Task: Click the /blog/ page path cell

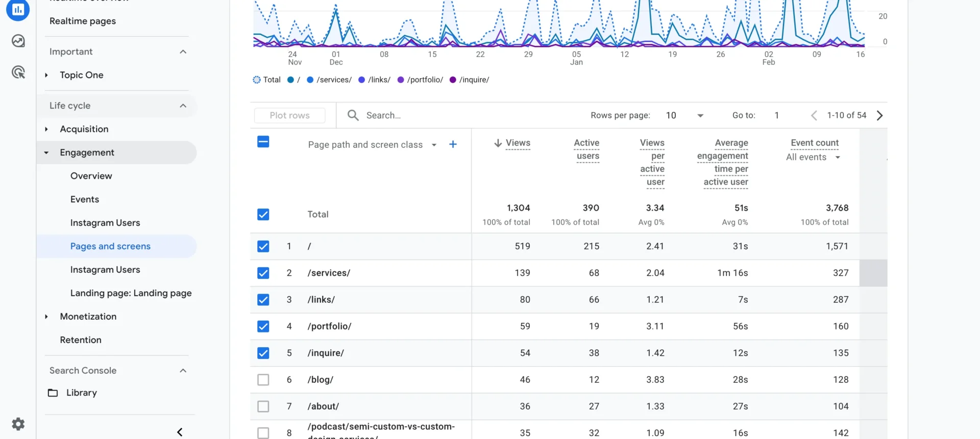Action: (x=321, y=380)
